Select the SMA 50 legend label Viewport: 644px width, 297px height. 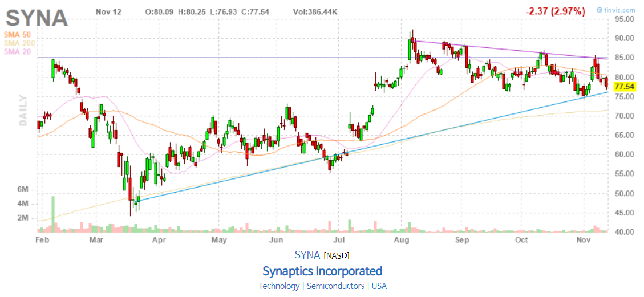pos(18,34)
